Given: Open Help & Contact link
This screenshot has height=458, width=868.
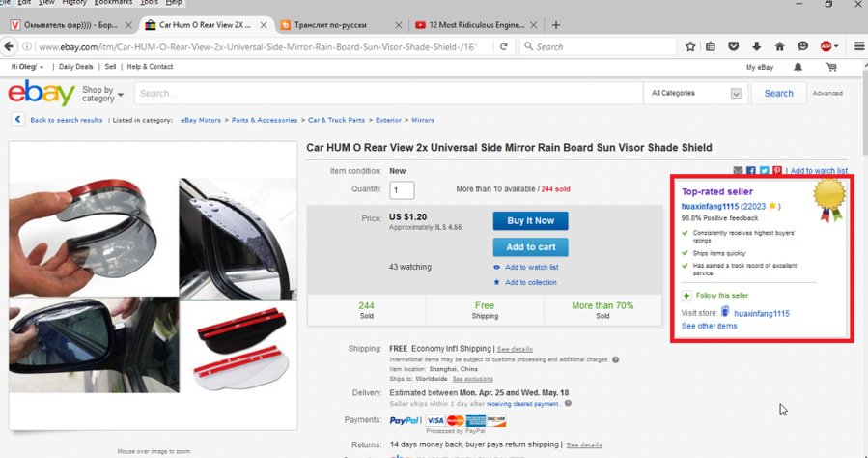Looking at the screenshot, I should 150,67.
